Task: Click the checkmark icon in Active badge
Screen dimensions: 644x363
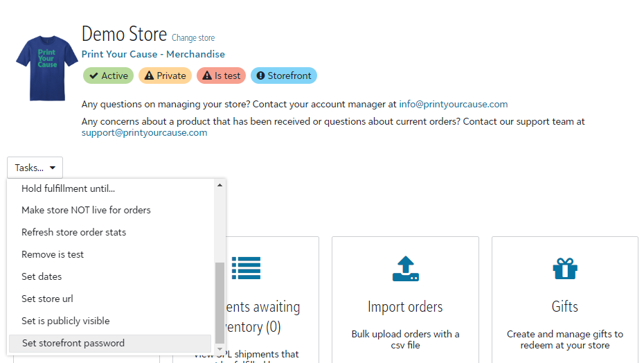Action: pyautogui.click(x=93, y=76)
